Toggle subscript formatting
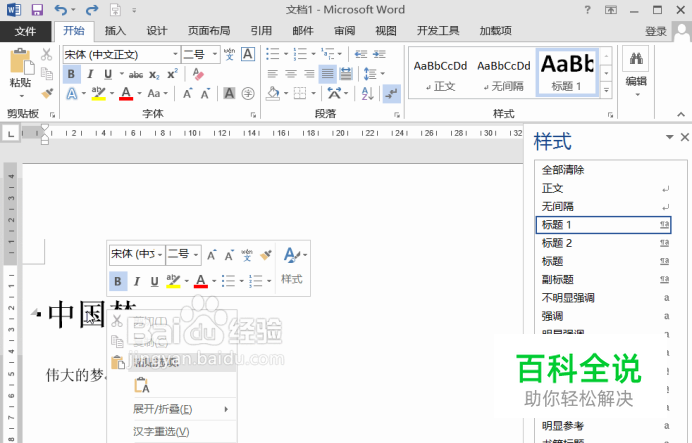The height and width of the screenshot is (443, 692). coord(154,75)
